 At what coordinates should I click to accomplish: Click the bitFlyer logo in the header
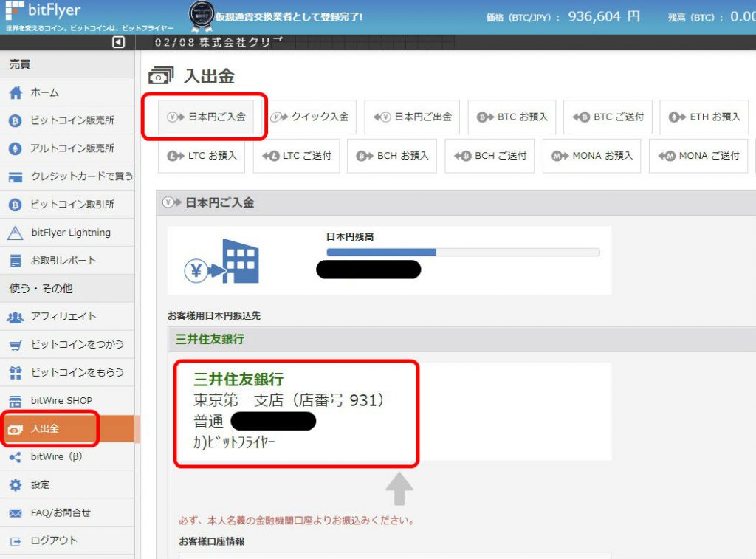(x=43, y=11)
